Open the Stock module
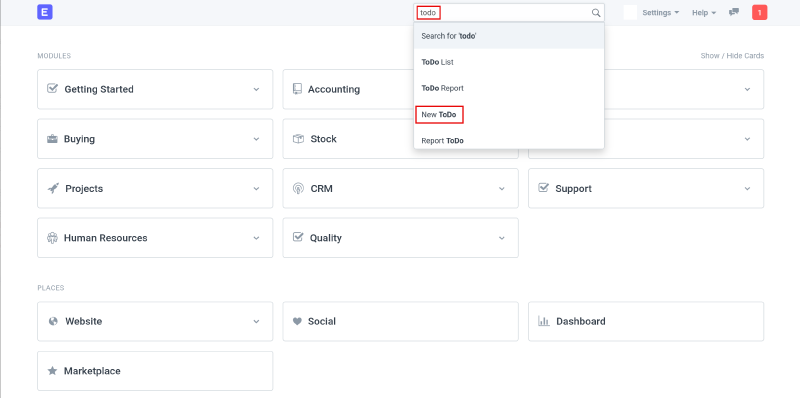This screenshot has height=398, width=800. [x=348, y=139]
